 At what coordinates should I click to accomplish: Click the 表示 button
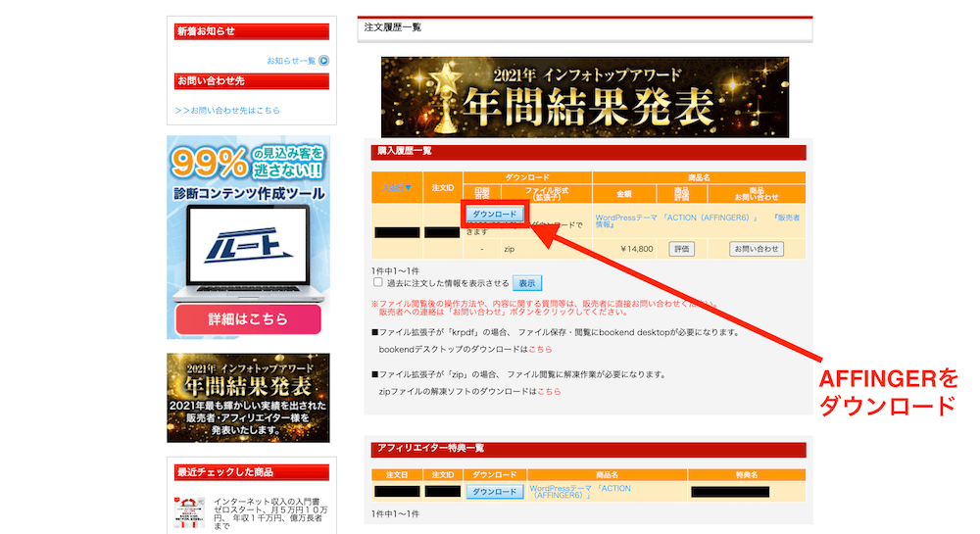pos(527,283)
